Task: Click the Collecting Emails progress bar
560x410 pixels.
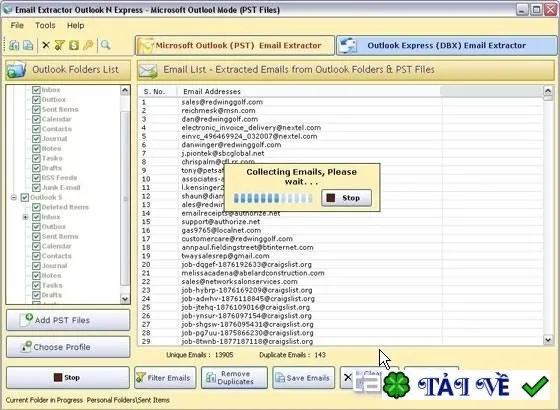Action: coord(273,198)
